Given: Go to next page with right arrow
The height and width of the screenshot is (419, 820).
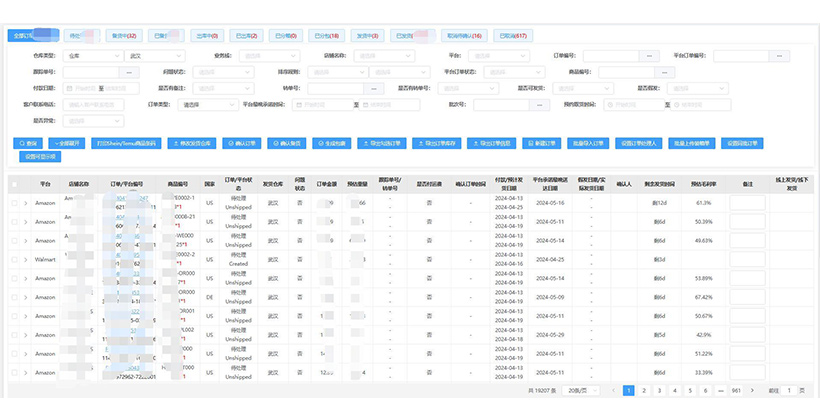Looking at the screenshot, I should click(751, 390).
